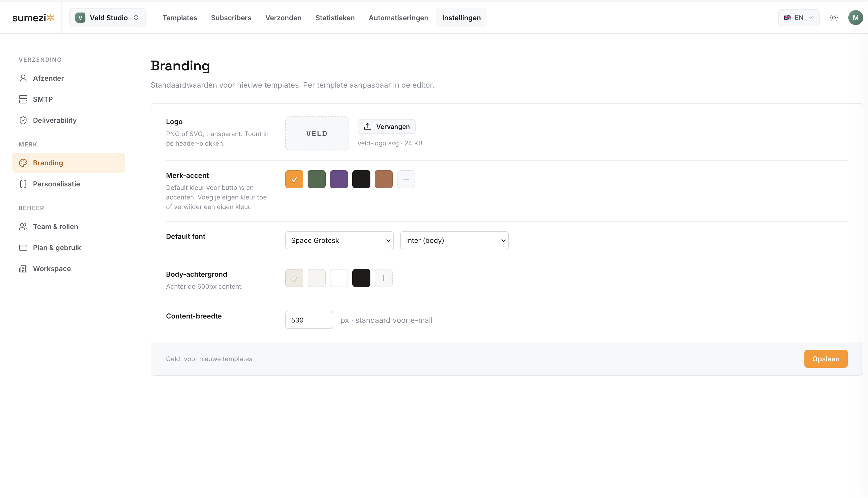Select the orange Merk-accent swatch
The width and height of the screenshot is (868, 498).
(294, 179)
